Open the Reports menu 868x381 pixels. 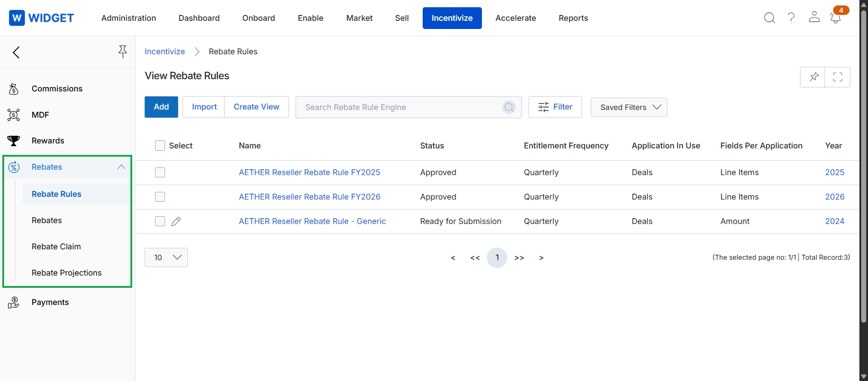pyautogui.click(x=573, y=18)
